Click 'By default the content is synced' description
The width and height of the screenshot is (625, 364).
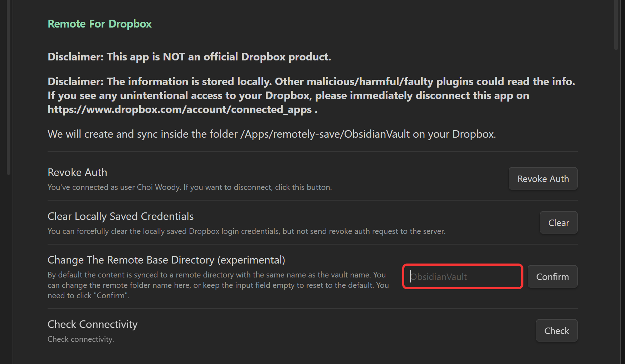tap(218, 285)
